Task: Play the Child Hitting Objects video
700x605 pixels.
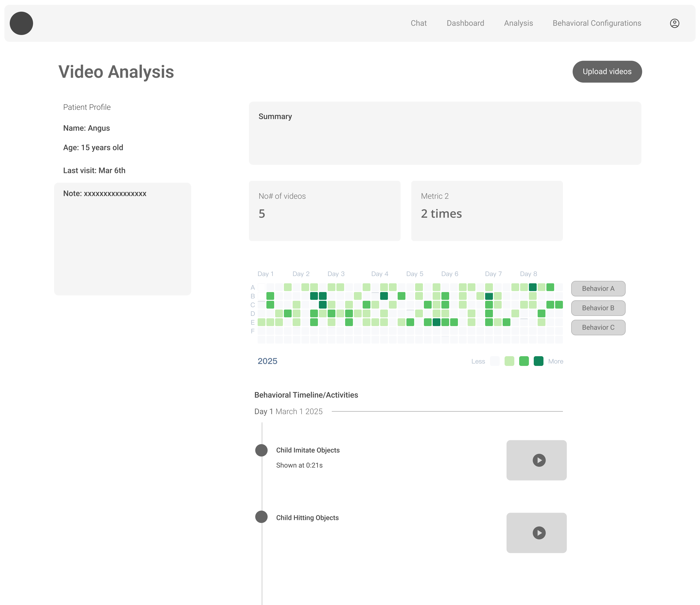Action: (x=539, y=533)
